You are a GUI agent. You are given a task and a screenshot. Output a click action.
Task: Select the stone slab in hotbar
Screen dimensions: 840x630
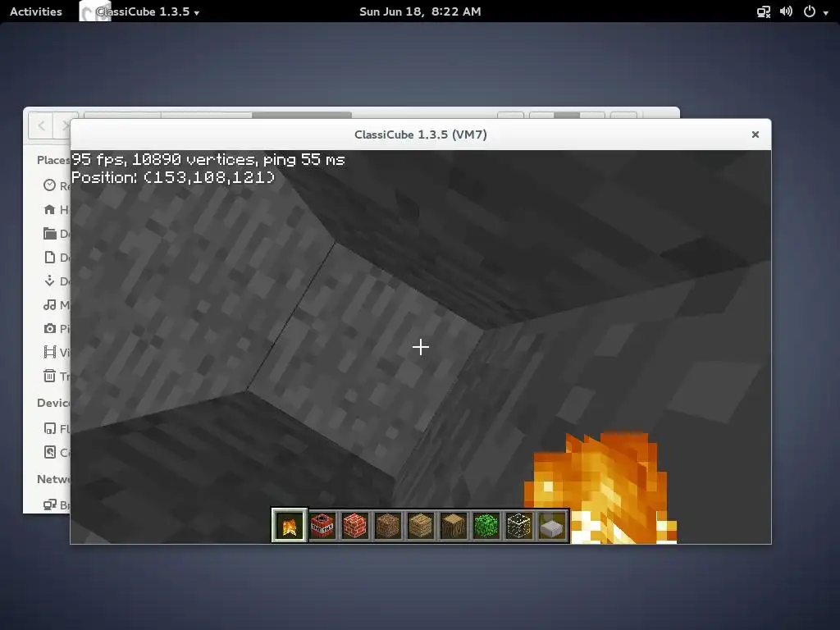(551, 526)
